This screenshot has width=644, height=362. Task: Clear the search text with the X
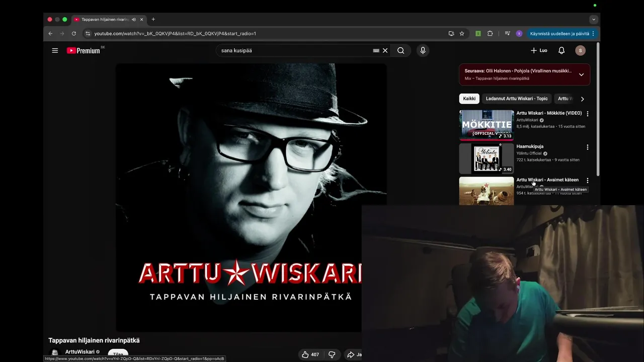[x=385, y=50]
